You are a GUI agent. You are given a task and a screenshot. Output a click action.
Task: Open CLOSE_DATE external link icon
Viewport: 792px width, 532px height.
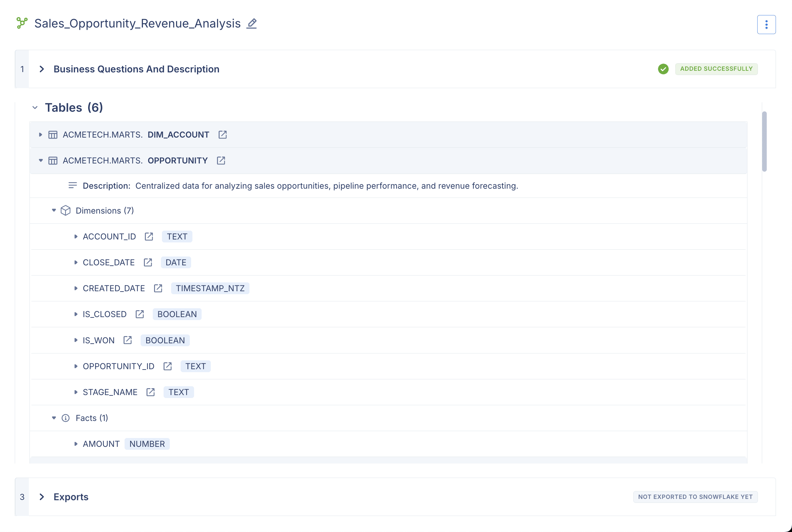(148, 262)
